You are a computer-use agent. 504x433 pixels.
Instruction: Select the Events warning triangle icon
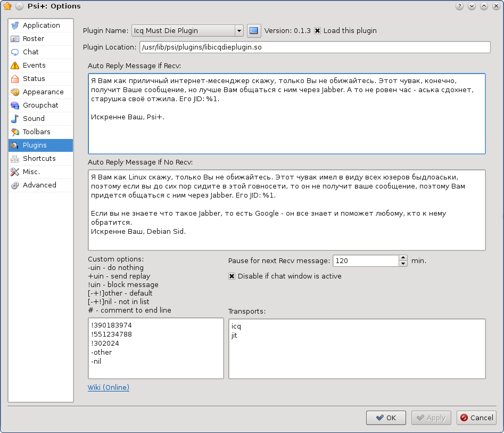16,65
